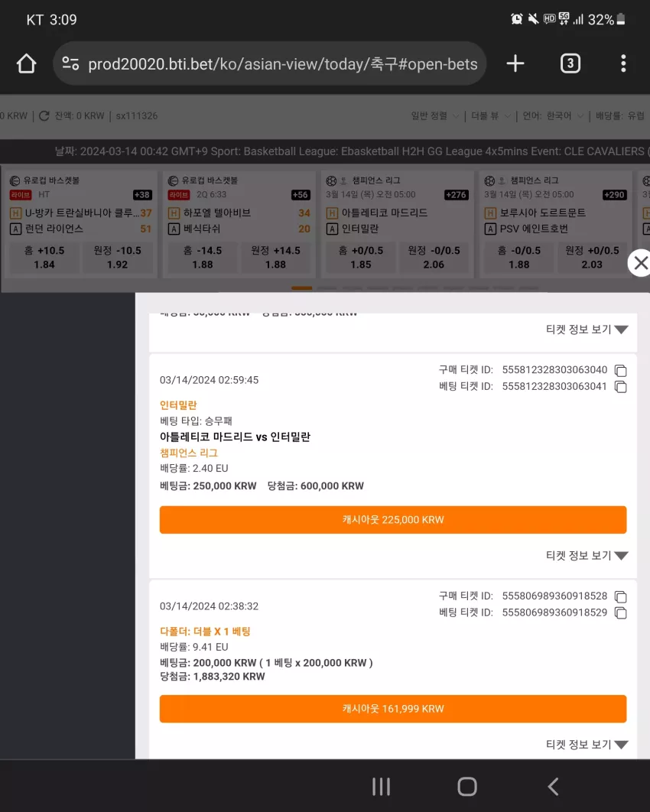Viewport: 650px width, 812px height.
Task: Tap the alarm icon in status bar
Action: coord(516,19)
